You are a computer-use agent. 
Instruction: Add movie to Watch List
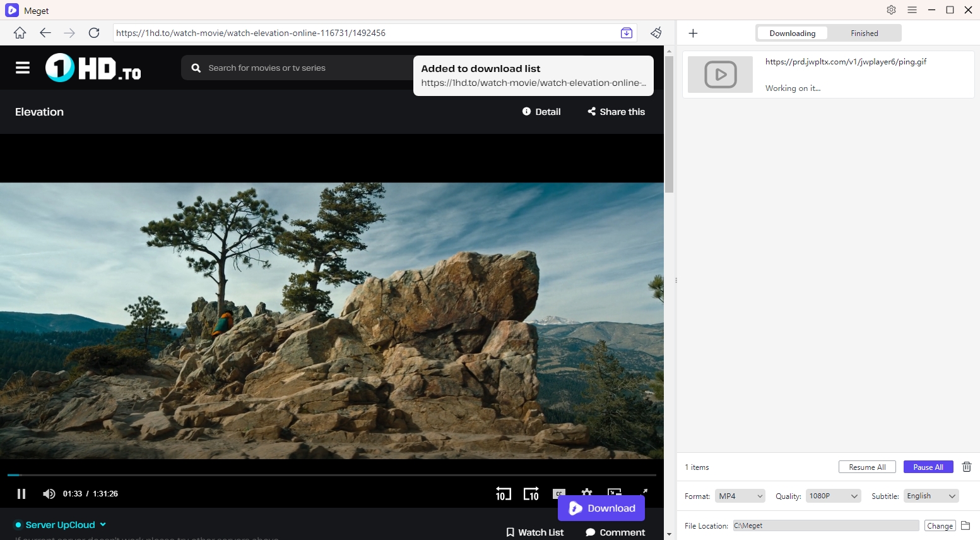pyautogui.click(x=535, y=532)
